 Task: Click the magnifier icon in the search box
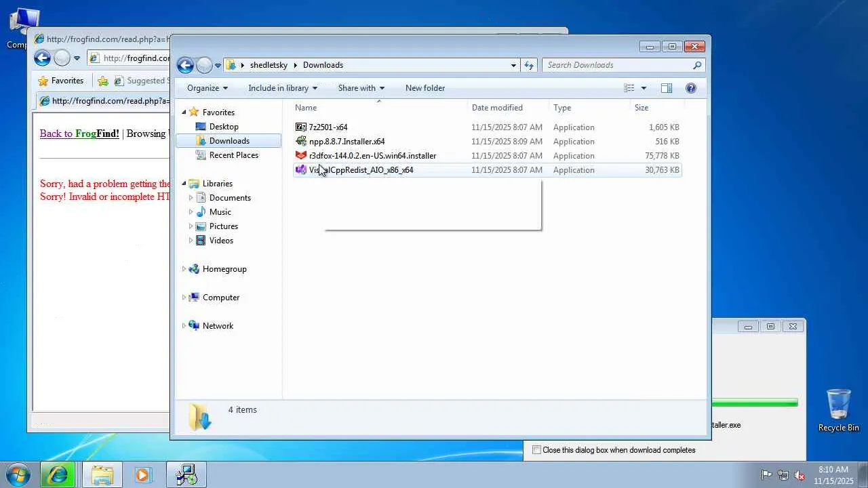click(697, 65)
